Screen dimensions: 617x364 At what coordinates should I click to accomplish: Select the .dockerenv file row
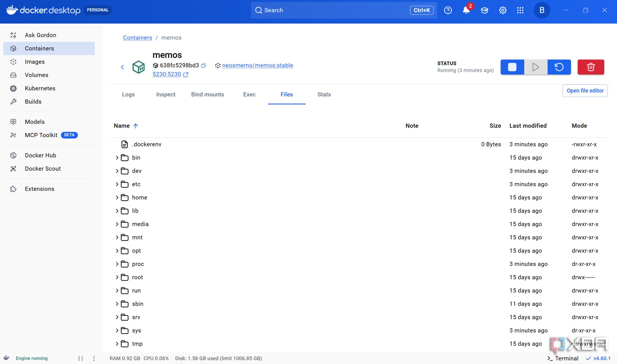point(359,144)
